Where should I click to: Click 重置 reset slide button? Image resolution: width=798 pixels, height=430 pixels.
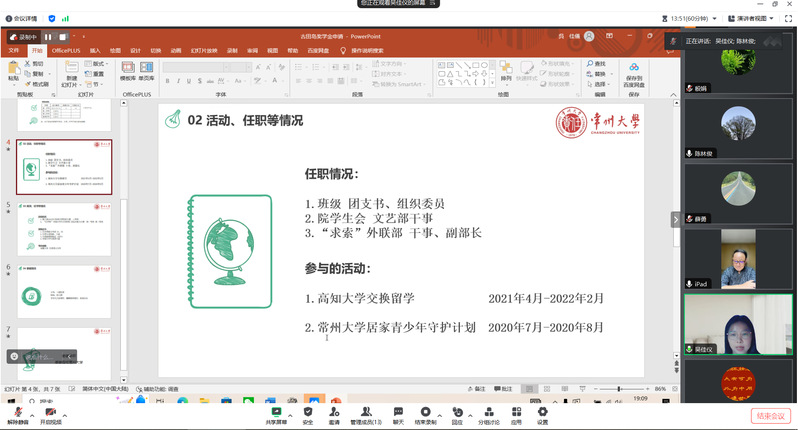coord(95,74)
